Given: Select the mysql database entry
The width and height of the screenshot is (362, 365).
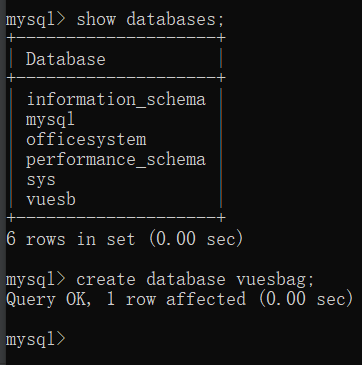Looking at the screenshot, I should coord(50,120).
